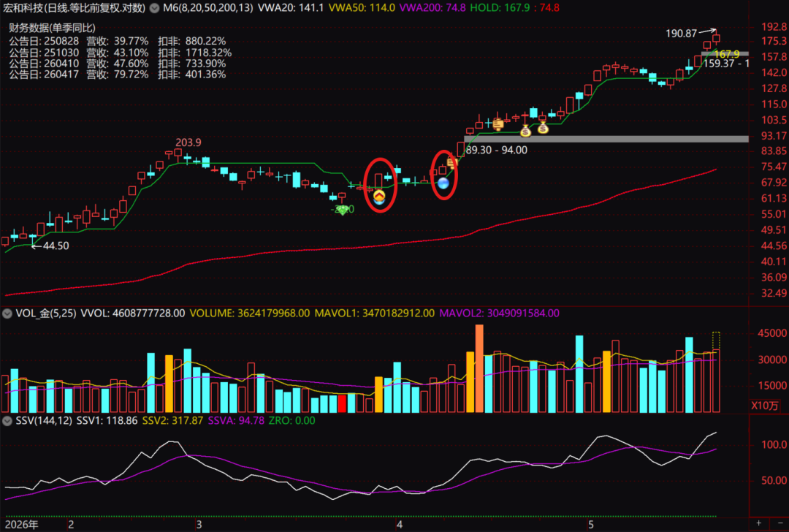Click the gold up-arrow signal icon
This screenshot has height=532, width=789.
(379, 197)
